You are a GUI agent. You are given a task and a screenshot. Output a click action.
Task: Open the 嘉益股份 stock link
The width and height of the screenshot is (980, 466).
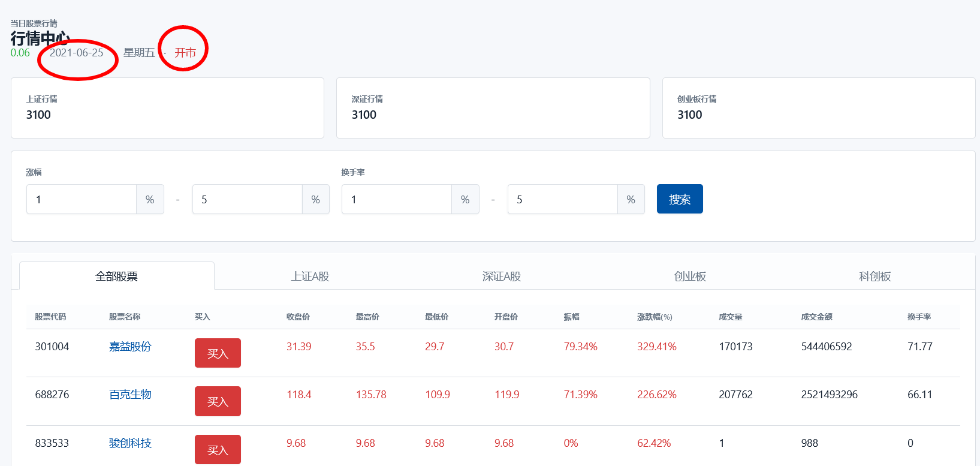pyautogui.click(x=130, y=347)
